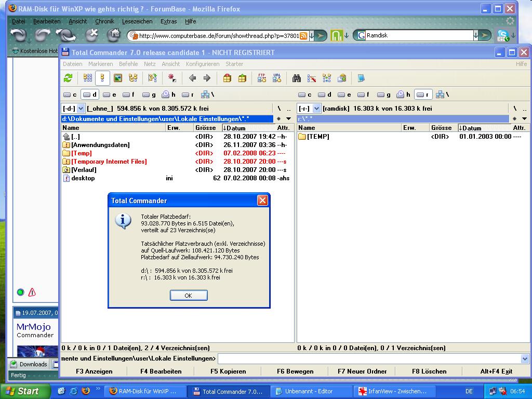532x399 pixels.
Task: Open the command line history dropdown
Action: 525,358
